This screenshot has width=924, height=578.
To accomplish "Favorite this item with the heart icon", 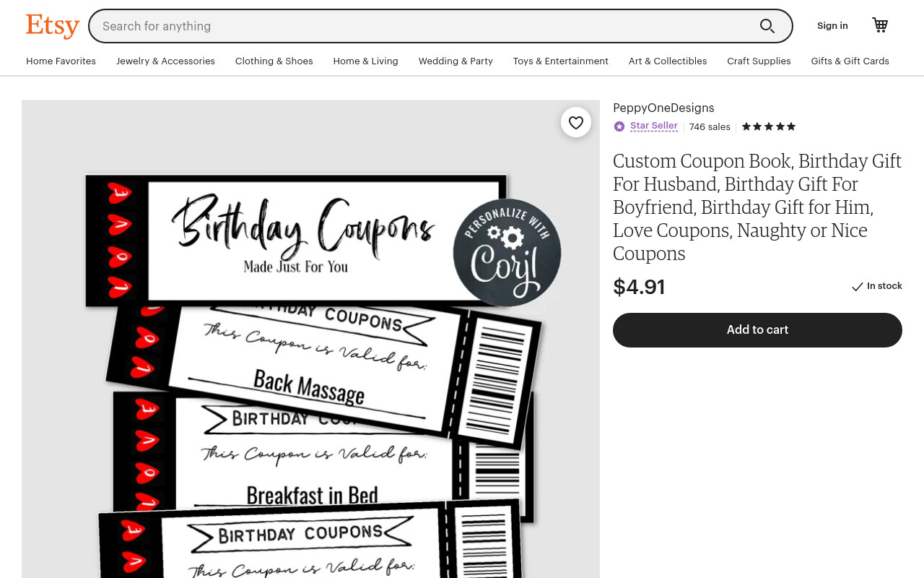I will coord(576,123).
